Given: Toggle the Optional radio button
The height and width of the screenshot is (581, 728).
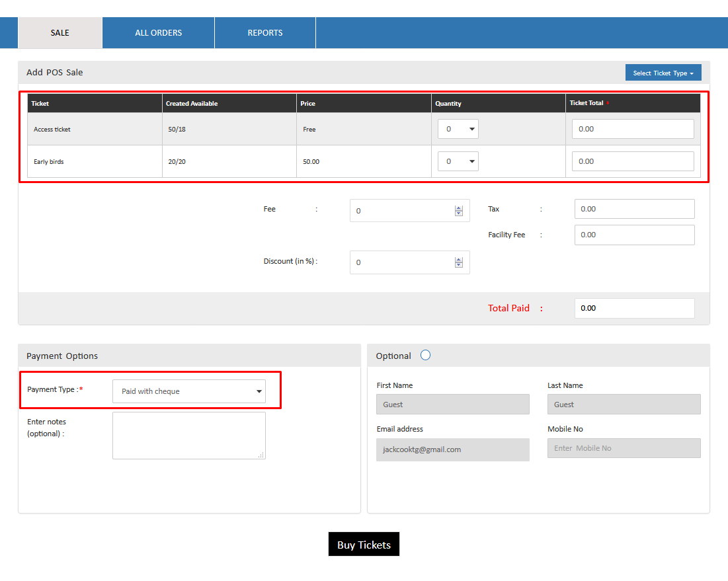Looking at the screenshot, I should coord(425,355).
